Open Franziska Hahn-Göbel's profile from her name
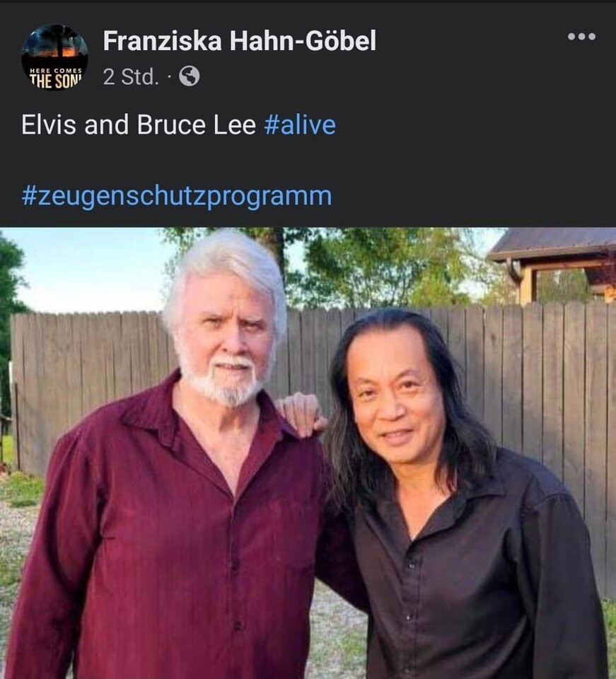 [x=239, y=41]
